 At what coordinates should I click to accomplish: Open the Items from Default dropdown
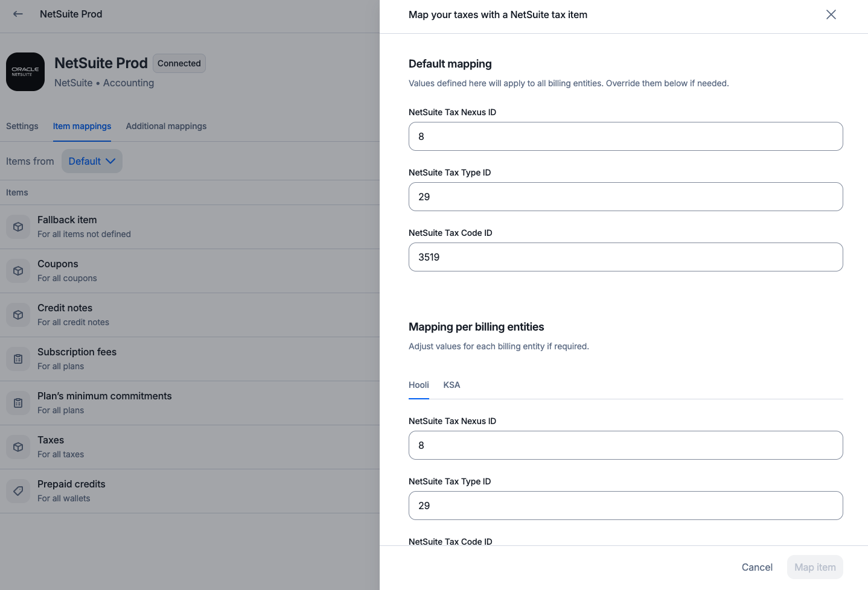point(92,161)
